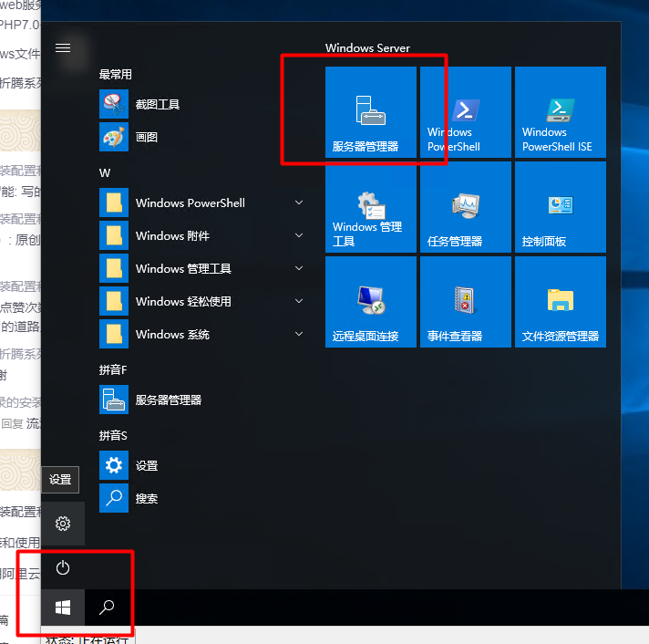Expand the Windows 轻松使用 folder chevron
Viewport: 649px width, 644px height.
point(299,301)
